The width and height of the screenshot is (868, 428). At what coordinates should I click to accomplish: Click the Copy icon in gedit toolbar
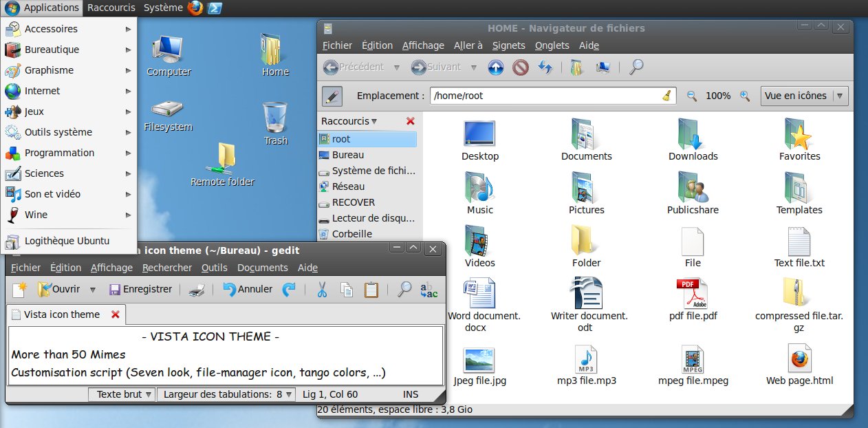point(347,290)
